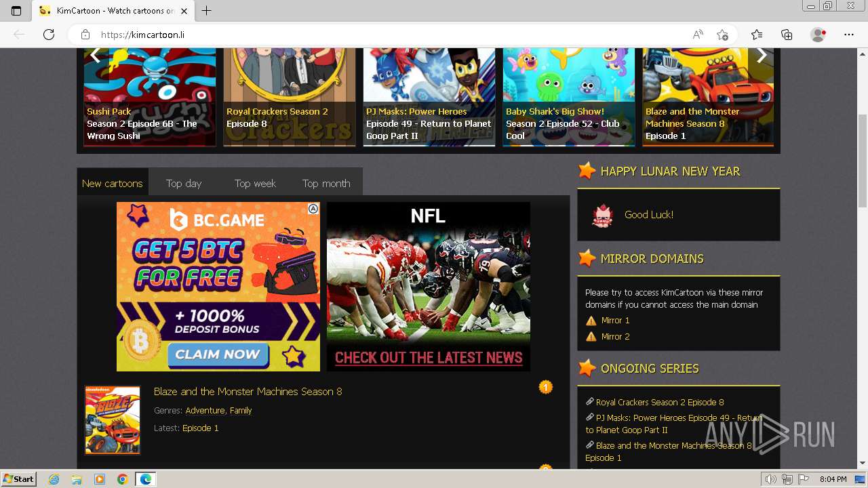The width and height of the screenshot is (868, 488).
Task: Close the KimCartoon tab
Action: (x=184, y=11)
